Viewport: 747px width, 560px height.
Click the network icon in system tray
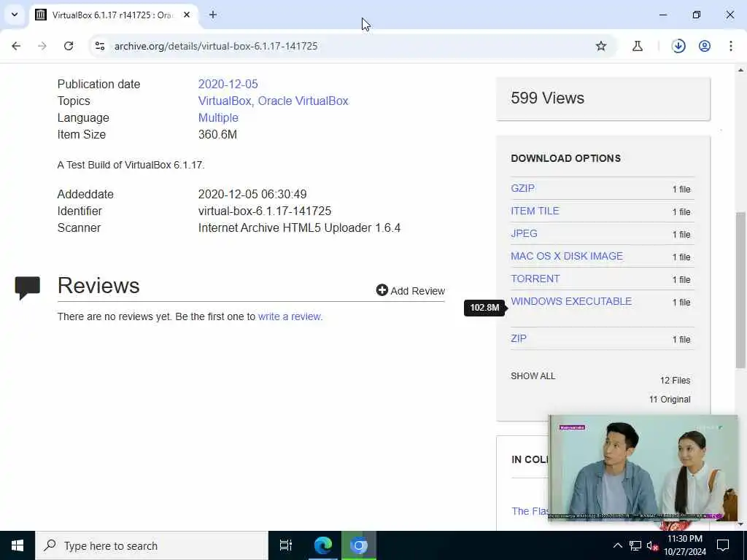tap(635, 545)
